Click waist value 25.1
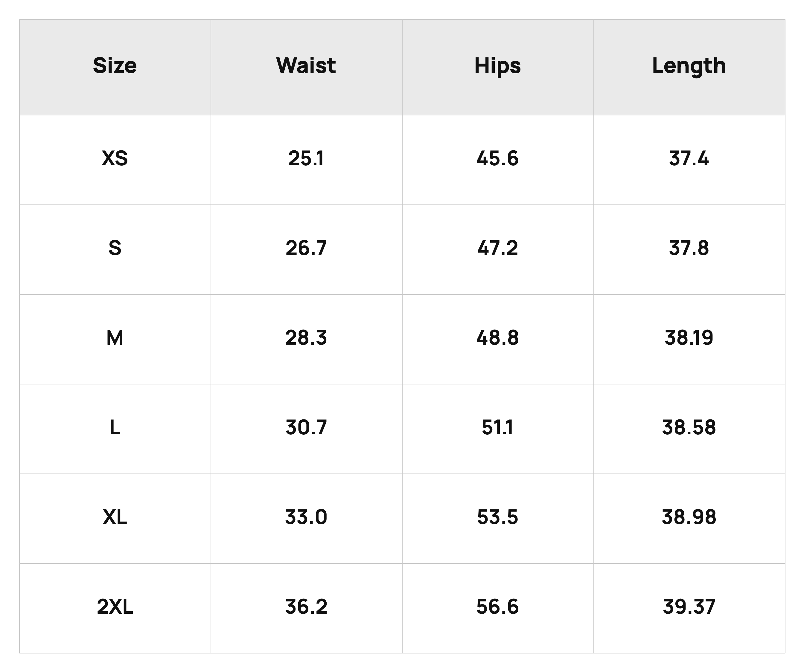Viewport: 804px width, 672px height. (306, 158)
